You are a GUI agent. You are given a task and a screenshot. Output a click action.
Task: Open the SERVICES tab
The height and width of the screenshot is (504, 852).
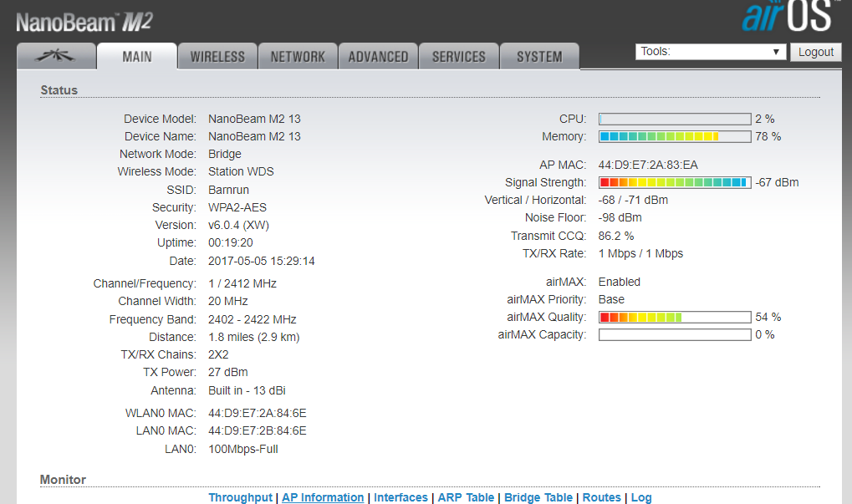pos(458,57)
